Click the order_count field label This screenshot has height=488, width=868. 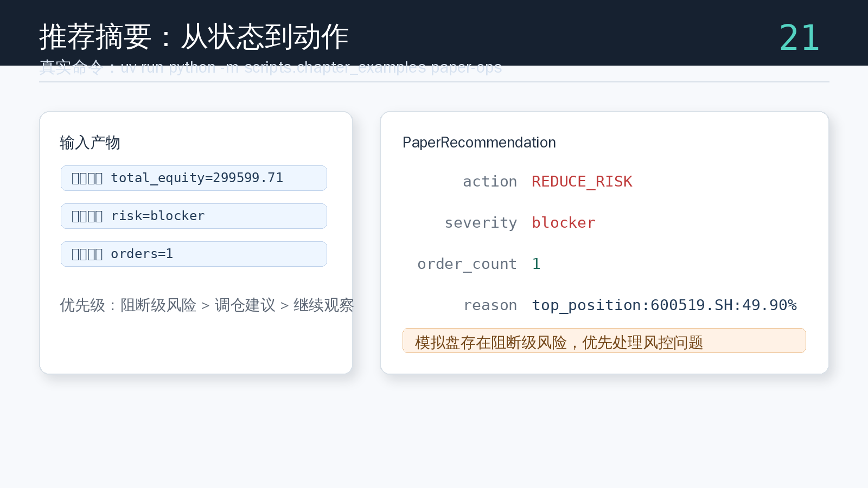[467, 264]
